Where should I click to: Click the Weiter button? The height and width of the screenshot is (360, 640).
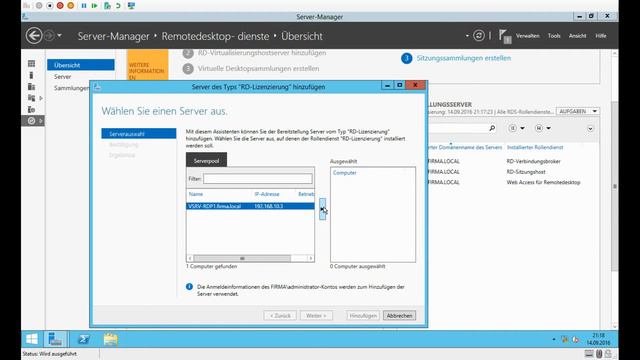click(316, 316)
